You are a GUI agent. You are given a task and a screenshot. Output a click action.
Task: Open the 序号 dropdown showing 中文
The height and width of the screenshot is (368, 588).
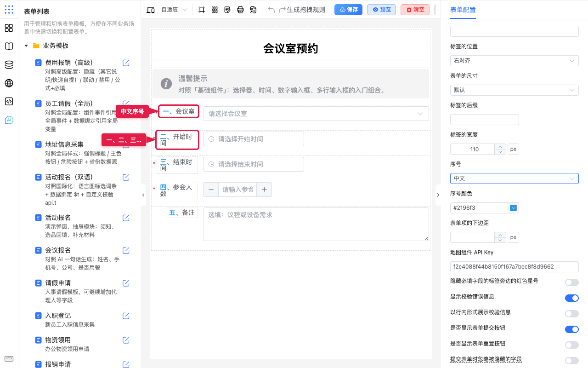pyautogui.click(x=514, y=178)
